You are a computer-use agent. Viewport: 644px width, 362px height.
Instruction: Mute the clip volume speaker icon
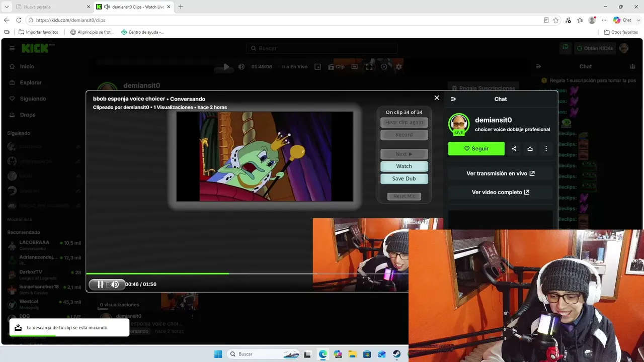click(115, 284)
